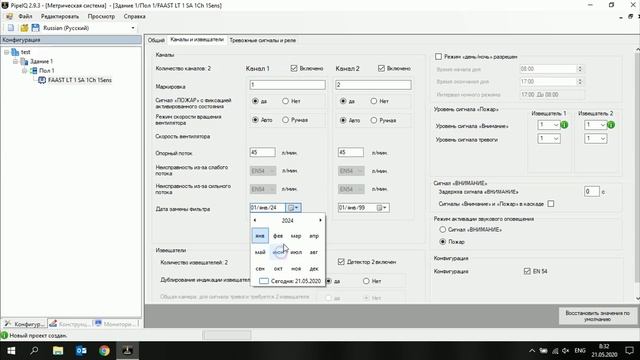Toggle Детектор 2 включен checkbox
640x360 pixels.
[x=341, y=262]
